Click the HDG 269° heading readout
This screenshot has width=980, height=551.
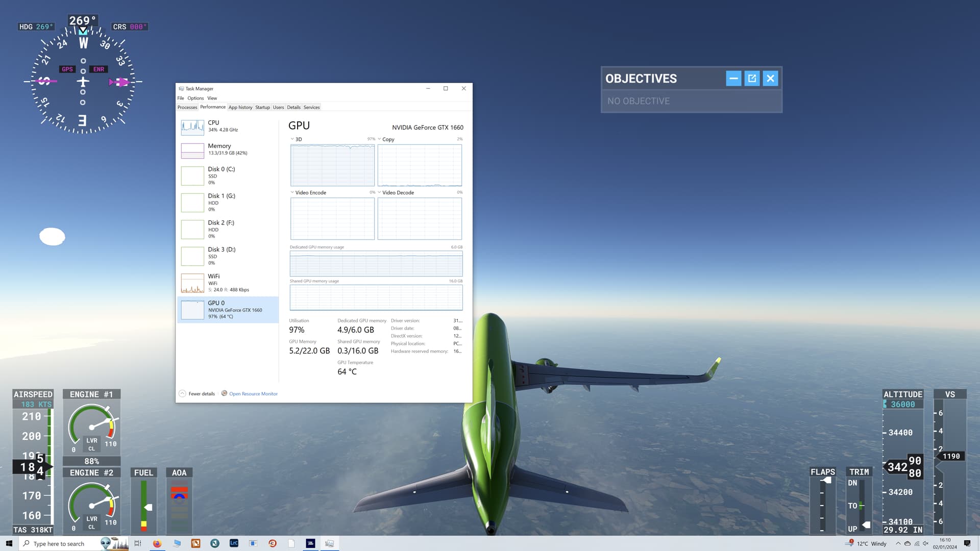(36, 27)
